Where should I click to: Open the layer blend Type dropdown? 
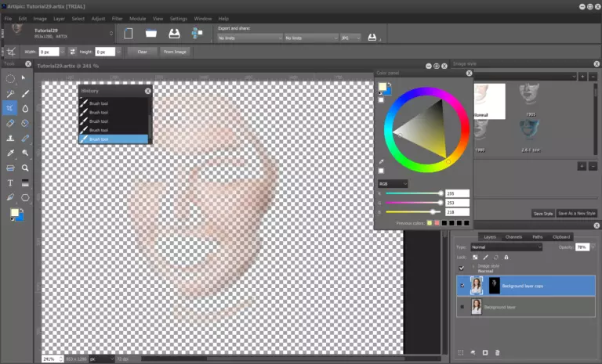click(506, 247)
